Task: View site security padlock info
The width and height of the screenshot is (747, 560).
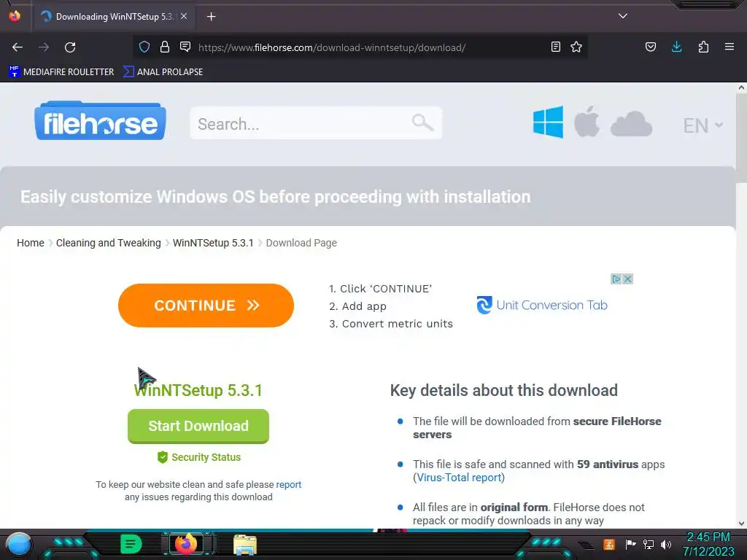Action: (165, 47)
